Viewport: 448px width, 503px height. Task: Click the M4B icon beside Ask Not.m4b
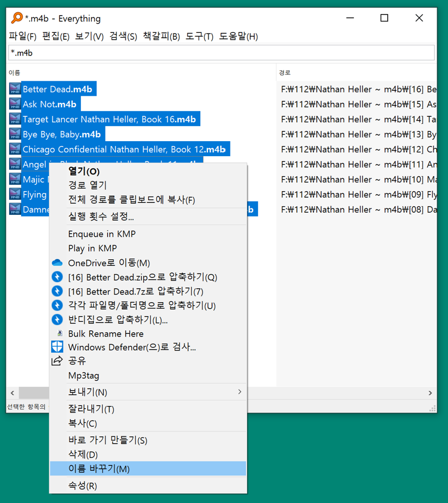[15, 104]
